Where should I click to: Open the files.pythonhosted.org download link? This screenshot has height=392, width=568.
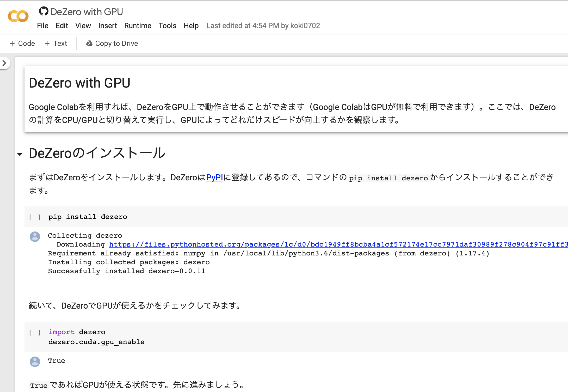coord(338,244)
